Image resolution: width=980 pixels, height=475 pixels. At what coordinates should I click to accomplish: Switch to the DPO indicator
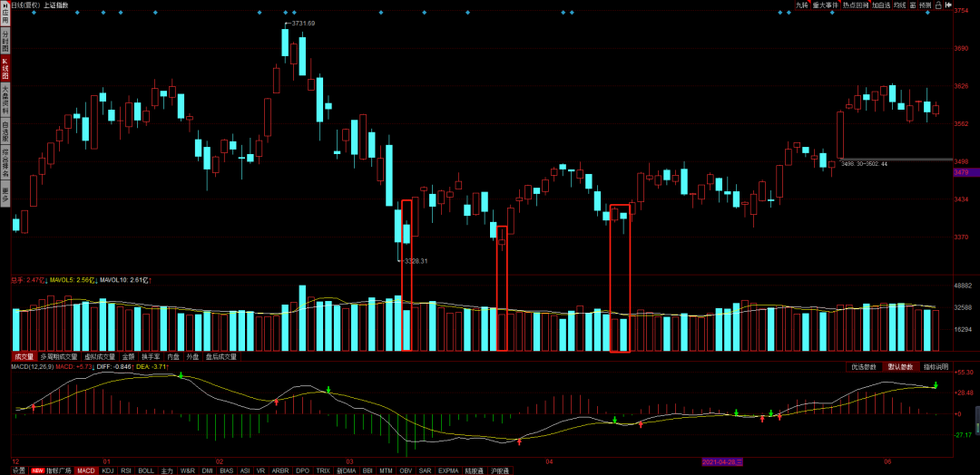point(302,470)
